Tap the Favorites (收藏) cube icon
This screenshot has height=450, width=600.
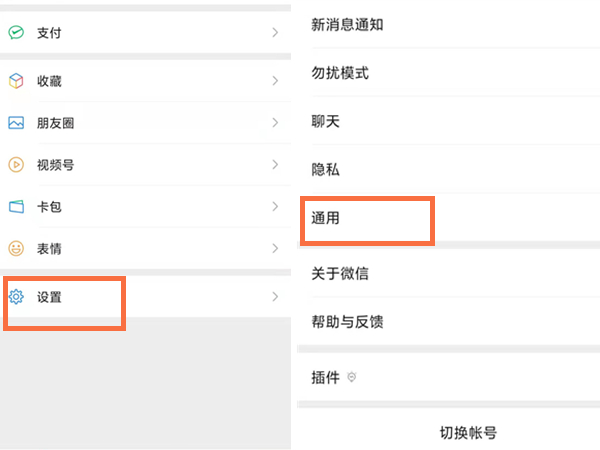(16, 81)
